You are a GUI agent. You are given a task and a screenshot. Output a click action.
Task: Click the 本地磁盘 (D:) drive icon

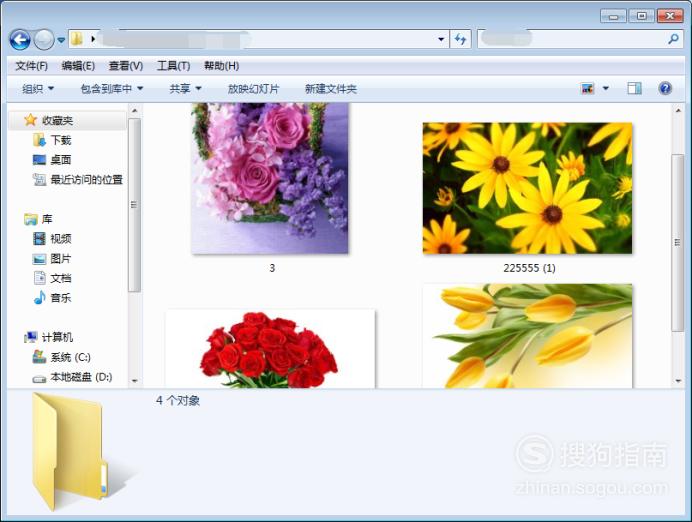pos(39,378)
